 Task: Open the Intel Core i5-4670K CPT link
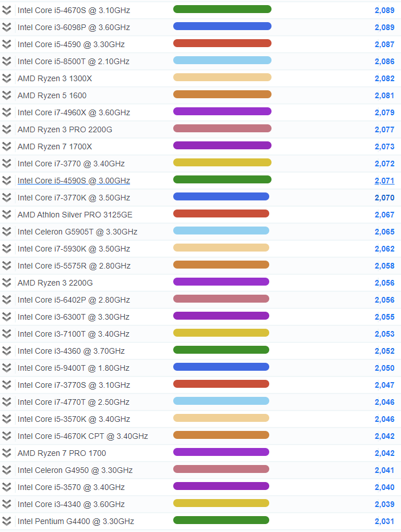[82, 436]
